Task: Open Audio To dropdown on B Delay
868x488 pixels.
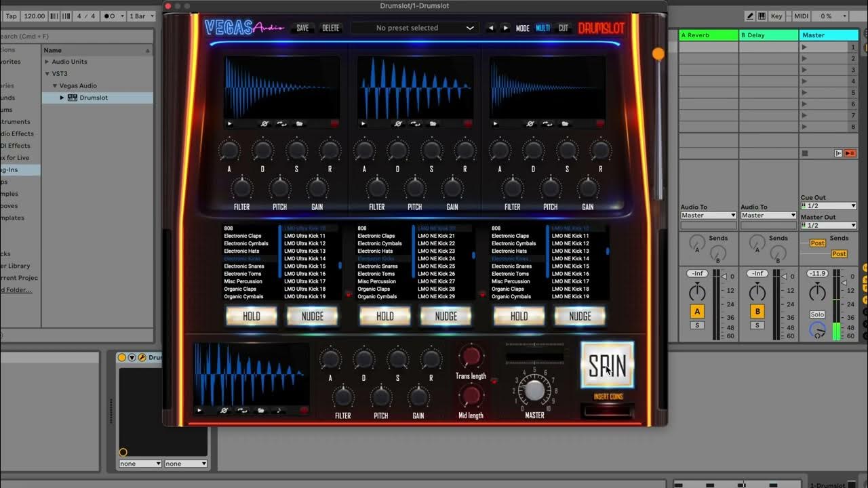Action: [x=768, y=216]
